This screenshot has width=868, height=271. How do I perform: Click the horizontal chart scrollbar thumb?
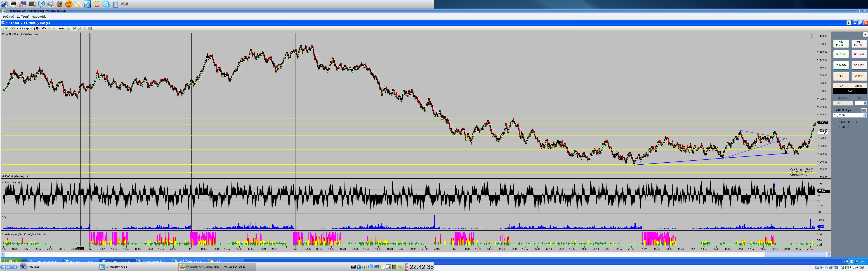point(795,255)
